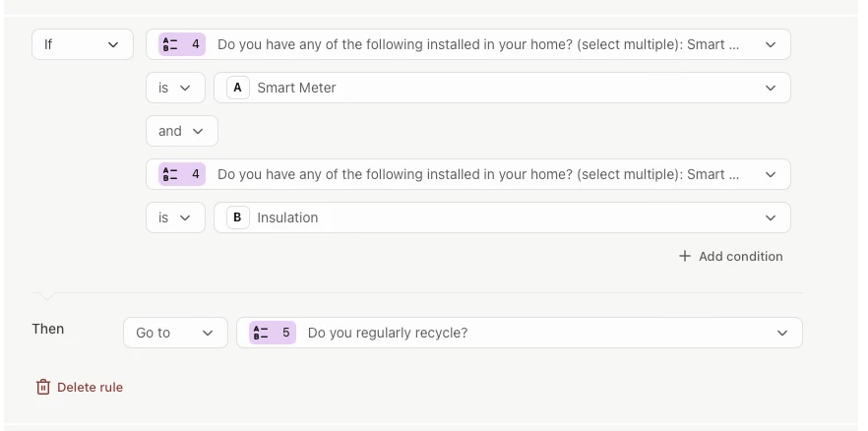The height and width of the screenshot is (431, 868).
Task: Expand the second question selector chevron
Action: (x=770, y=174)
